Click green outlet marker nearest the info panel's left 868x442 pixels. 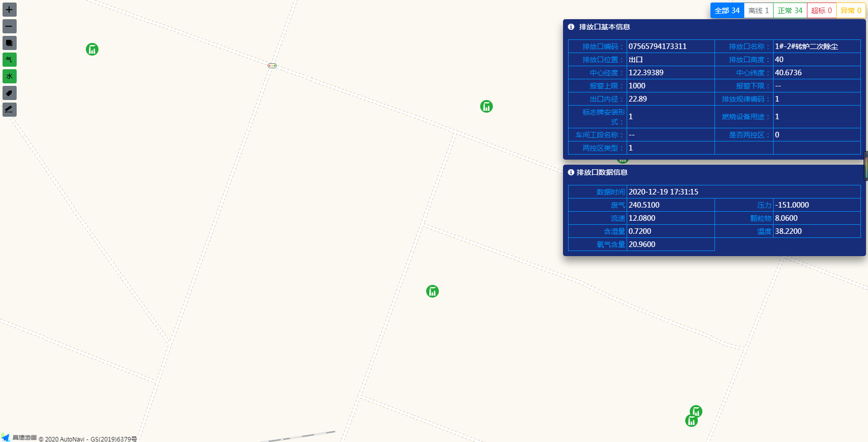tap(486, 107)
